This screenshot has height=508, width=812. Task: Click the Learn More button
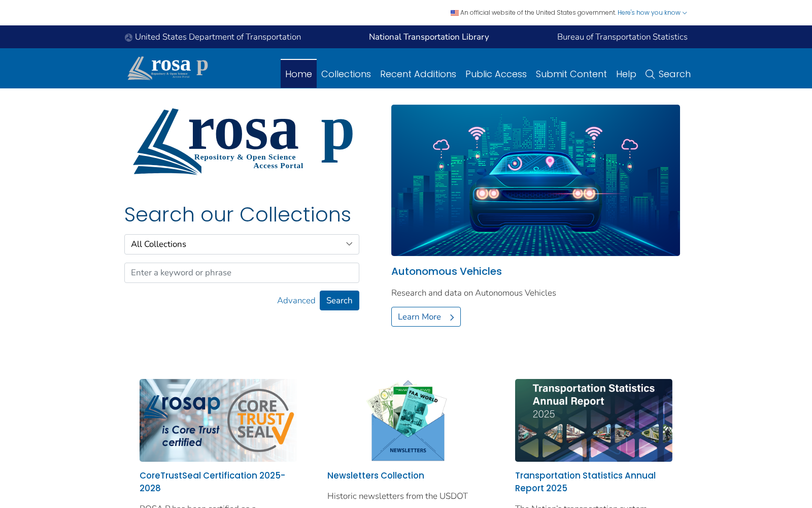pos(426,317)
